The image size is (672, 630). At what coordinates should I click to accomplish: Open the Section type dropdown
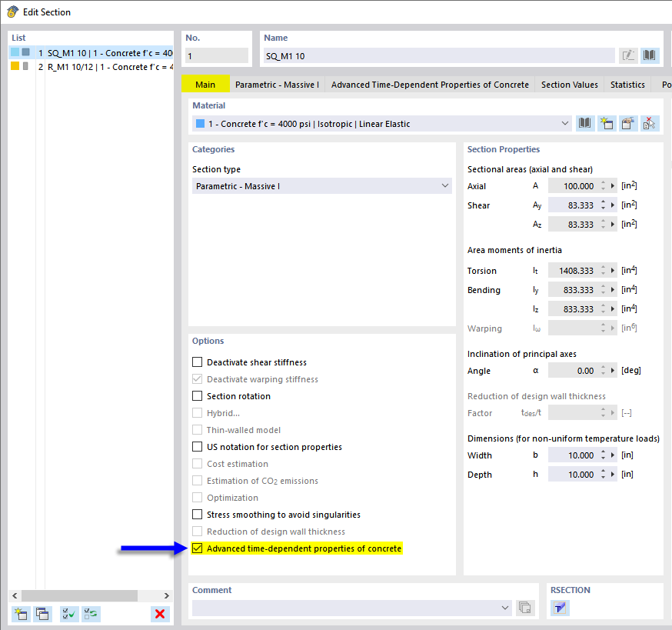[445, 185]
